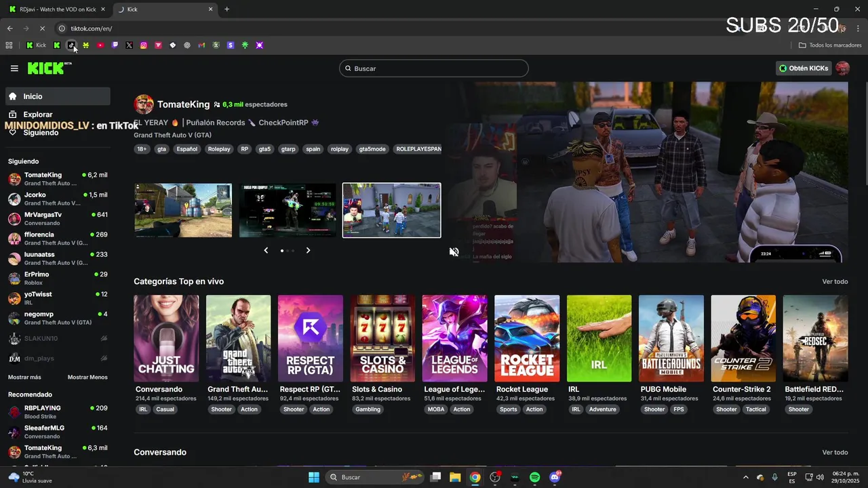Image resolution: width=868 pixels, height=488 pixels.
Task: Select the Roleplay stream tag
Action: tap(219, 149)
